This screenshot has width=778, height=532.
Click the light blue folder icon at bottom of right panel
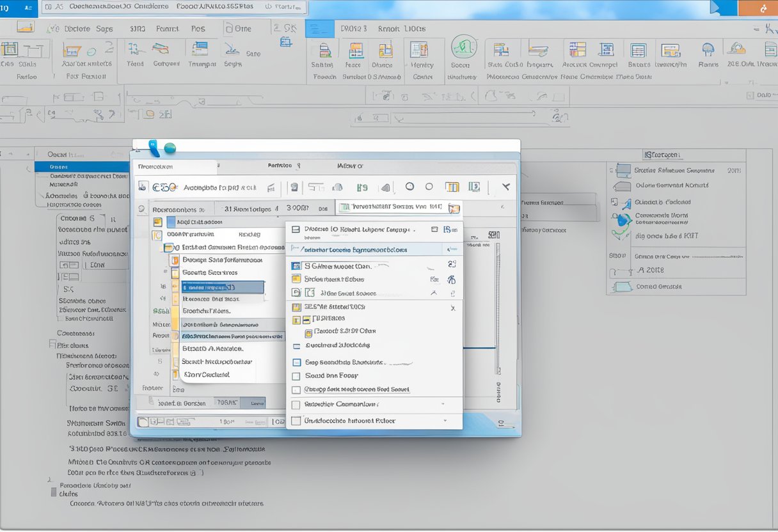(x=622, y=287)
